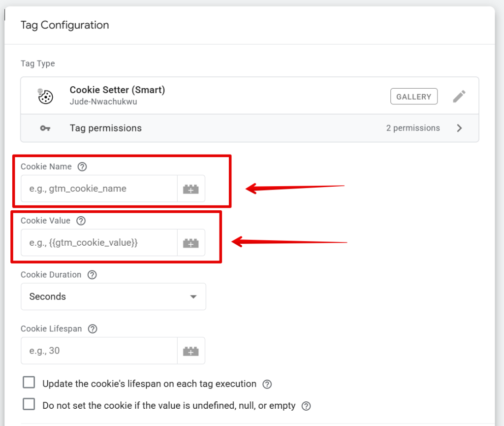
Task: Click the GALLERY badge button
Action: 413,97
